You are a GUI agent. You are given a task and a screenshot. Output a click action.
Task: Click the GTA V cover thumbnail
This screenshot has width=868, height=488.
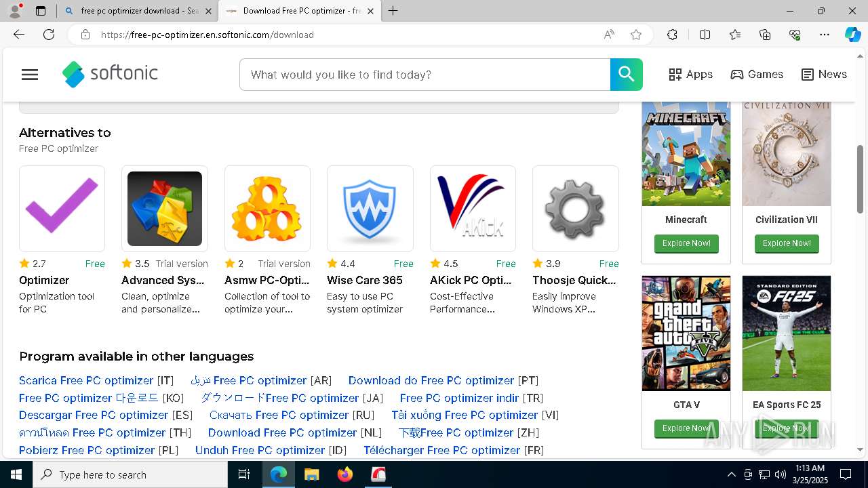(686, 333)
